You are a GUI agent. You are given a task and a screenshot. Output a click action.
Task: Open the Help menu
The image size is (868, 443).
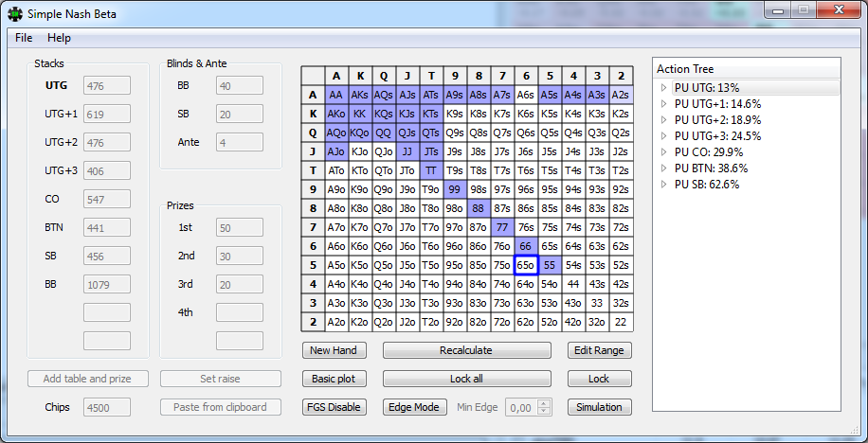(59, 38)
